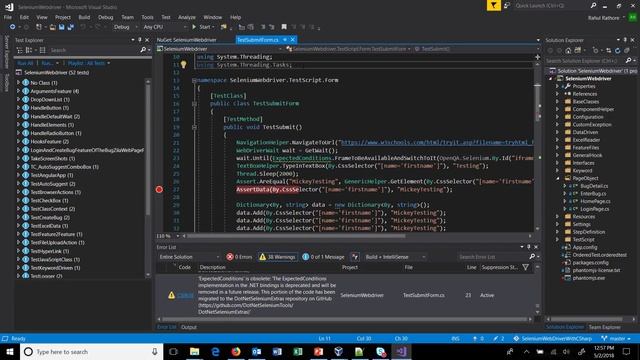
Task: Click the warning code link in Error List
Action: 185,295
